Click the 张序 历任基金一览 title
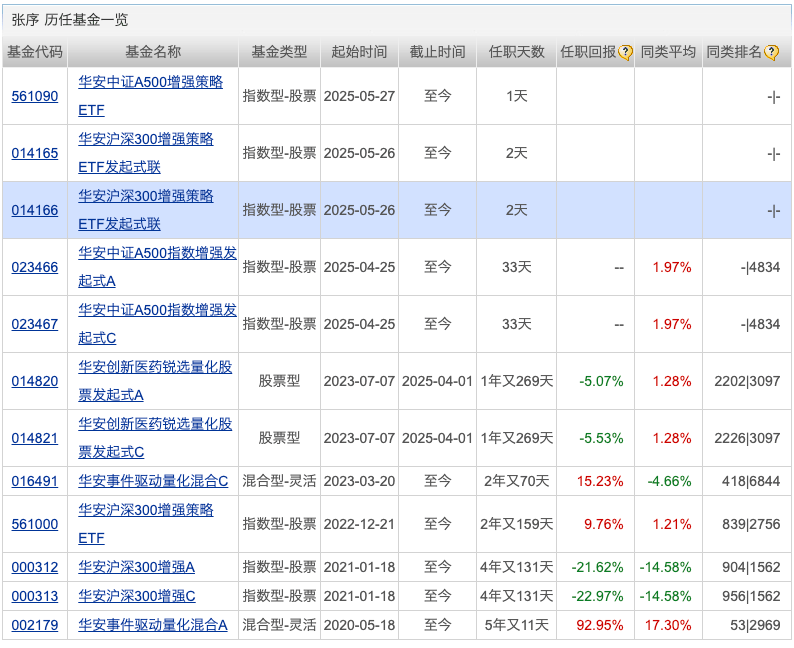Image resolution: width=794 pixels, height=648 pixels. tap(70, 20)
